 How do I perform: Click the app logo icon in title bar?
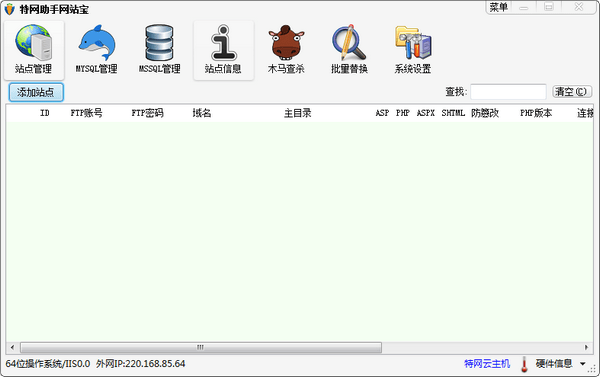click(x=10, y=9)
